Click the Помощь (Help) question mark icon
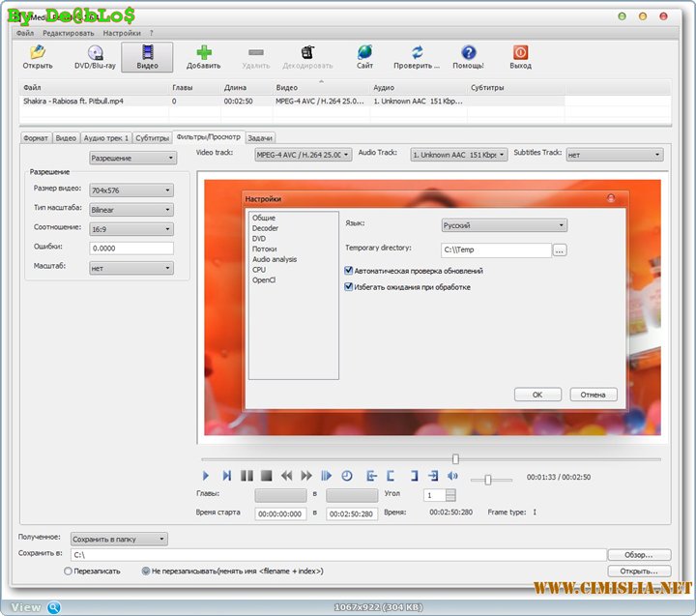The height and width of the screenshot is (616, 696). pos(468,54)
